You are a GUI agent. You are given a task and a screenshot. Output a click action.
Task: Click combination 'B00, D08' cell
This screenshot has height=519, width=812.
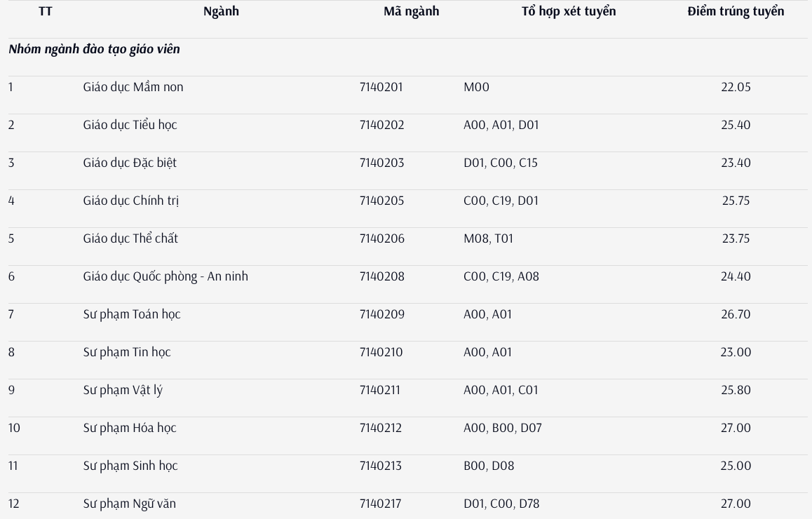[489, 466]
